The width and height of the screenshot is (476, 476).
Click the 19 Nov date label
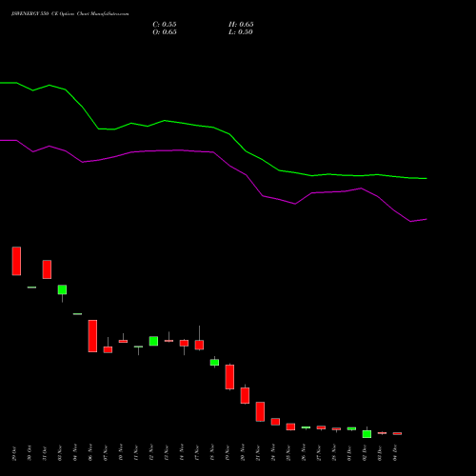[x=228, y=453]
